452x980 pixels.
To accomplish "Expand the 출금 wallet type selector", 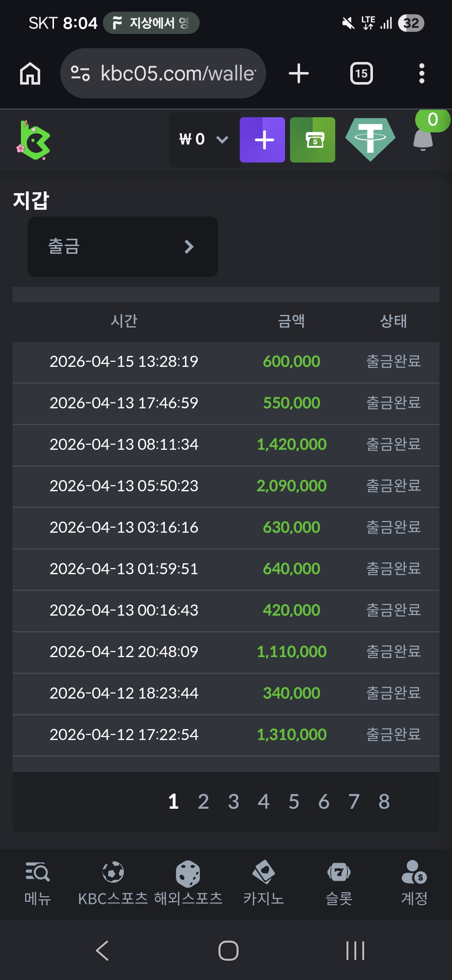I will click(x=123, y=247).
